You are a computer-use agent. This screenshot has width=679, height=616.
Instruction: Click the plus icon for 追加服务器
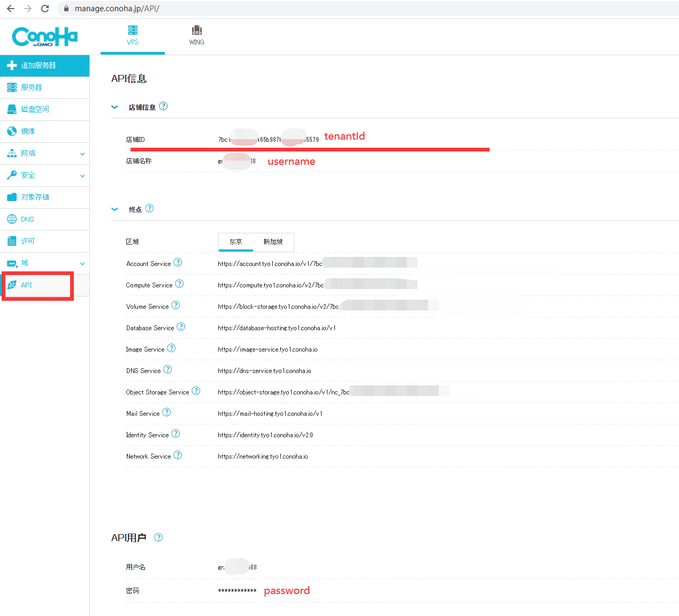click(x=12, y=65)
